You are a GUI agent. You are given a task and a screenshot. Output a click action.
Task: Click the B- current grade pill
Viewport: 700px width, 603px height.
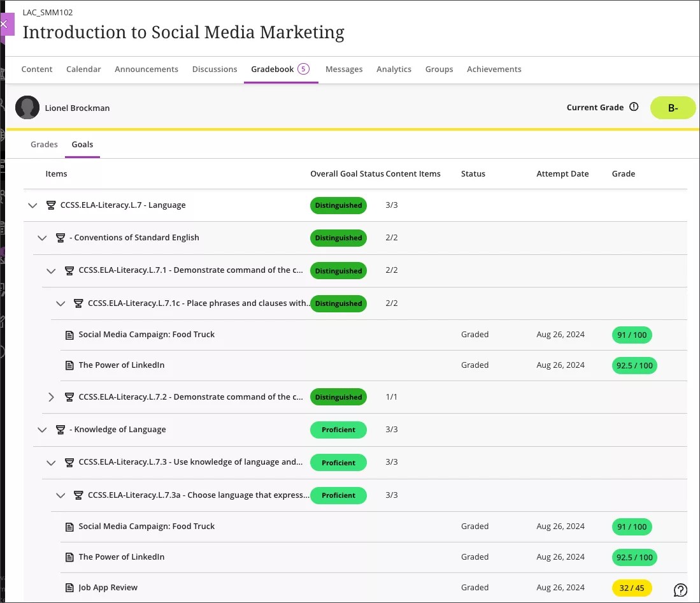673,107
